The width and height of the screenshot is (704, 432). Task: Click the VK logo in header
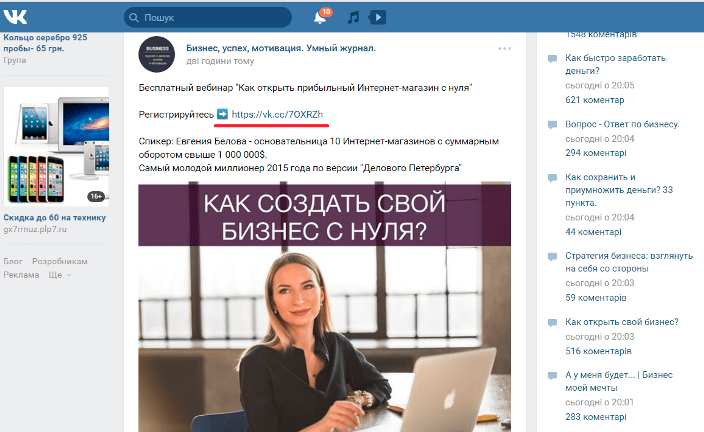tap(15, 17)
